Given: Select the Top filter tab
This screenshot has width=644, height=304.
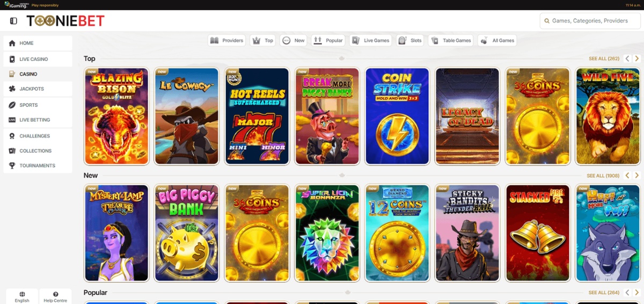Looking at the screenshot, I should click(263, 40).
